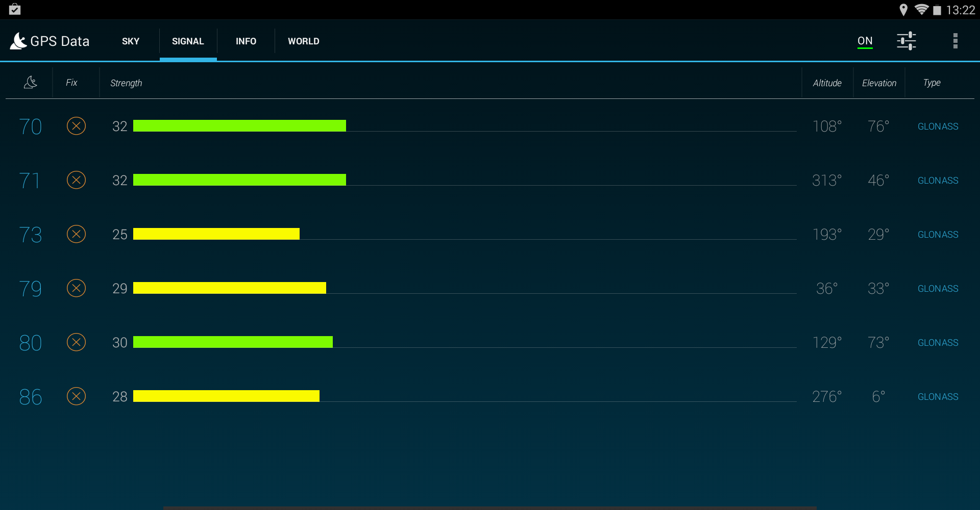Click the no-fix icon for satellite 70

76,126
